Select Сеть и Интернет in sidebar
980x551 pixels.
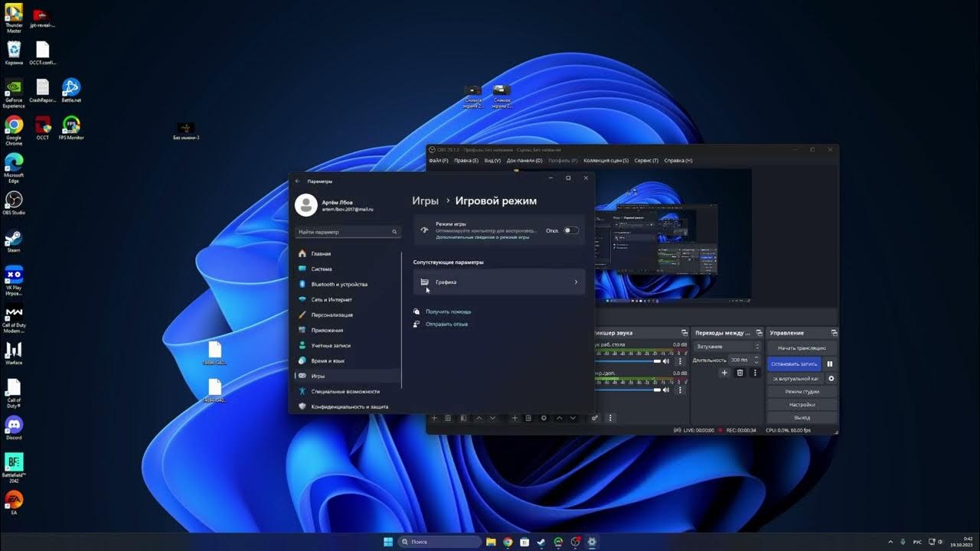[x=347, y=299]
